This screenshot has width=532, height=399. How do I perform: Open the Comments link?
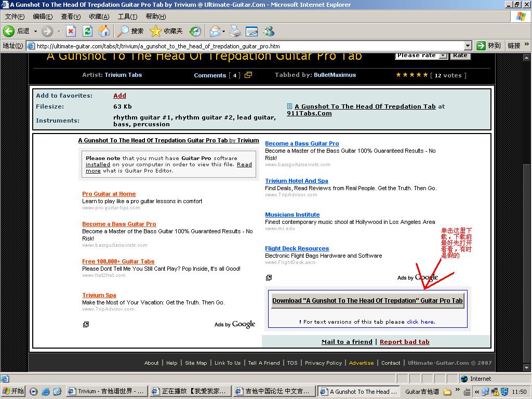pyautogui.click(x=210, y=75)
